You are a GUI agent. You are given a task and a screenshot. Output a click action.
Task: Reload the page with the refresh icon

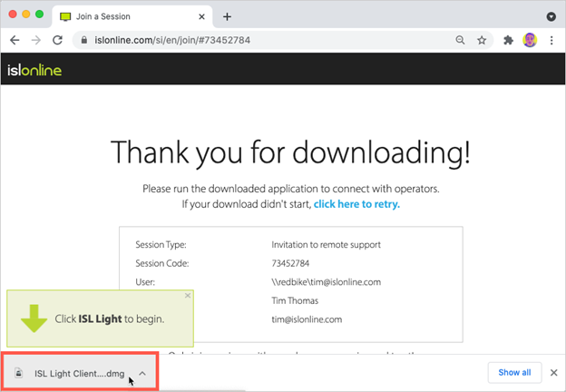(57, 40)
